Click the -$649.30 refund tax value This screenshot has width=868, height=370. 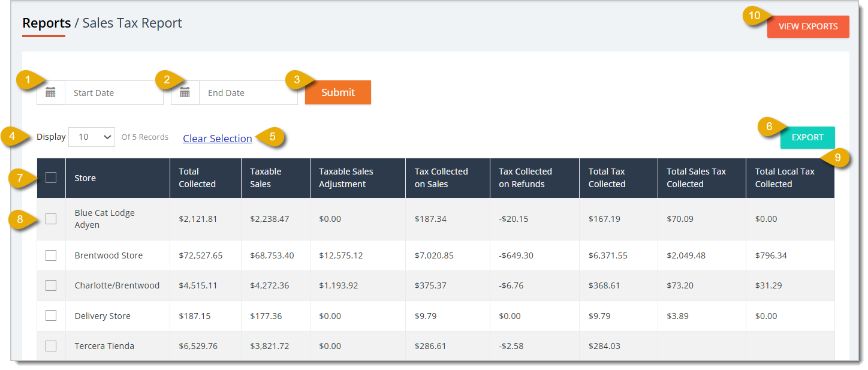[x=516, y=255]
